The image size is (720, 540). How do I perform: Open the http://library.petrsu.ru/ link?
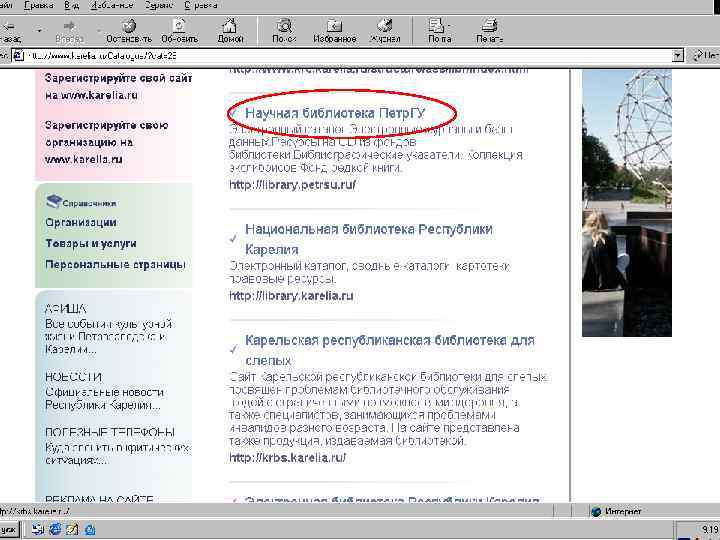[x=292, y=185]
